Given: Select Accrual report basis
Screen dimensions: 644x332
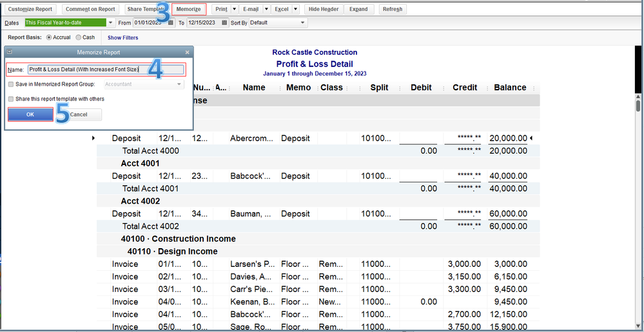Looking at the screenshot, I should (x=49, y=37).
